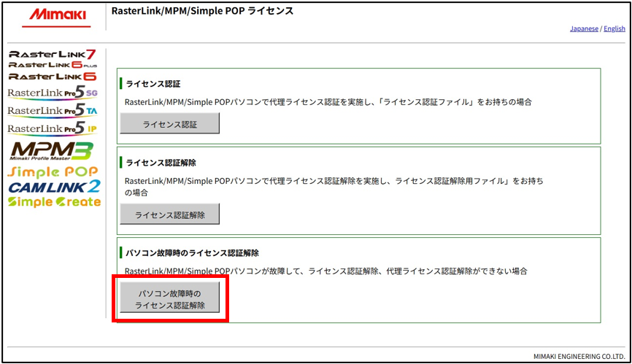Click the パソコン故障時のライセンス認証解除 button
Viewport: 632px width, 364px height.
(x=170, y=298)
